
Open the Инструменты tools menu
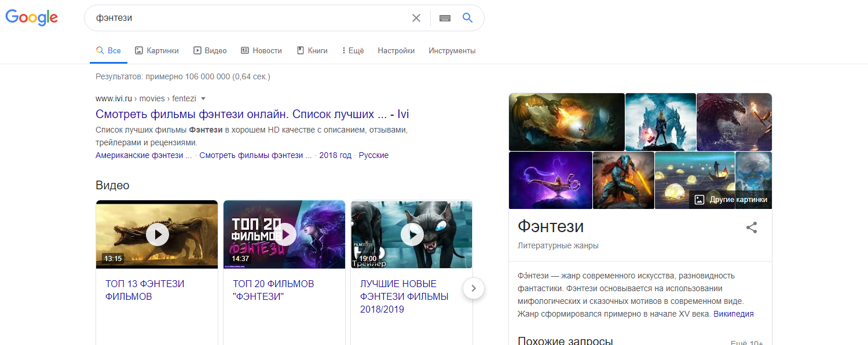[452, 51]
